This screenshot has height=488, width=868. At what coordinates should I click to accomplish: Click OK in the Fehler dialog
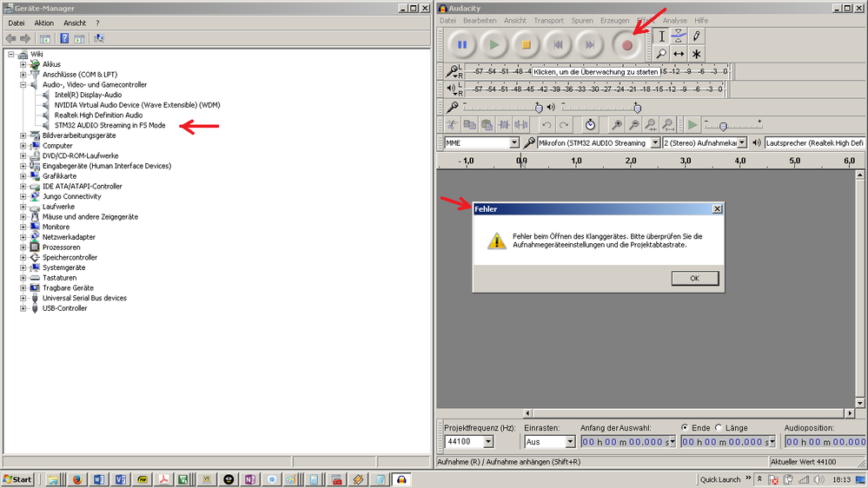(x=695, y=279)
